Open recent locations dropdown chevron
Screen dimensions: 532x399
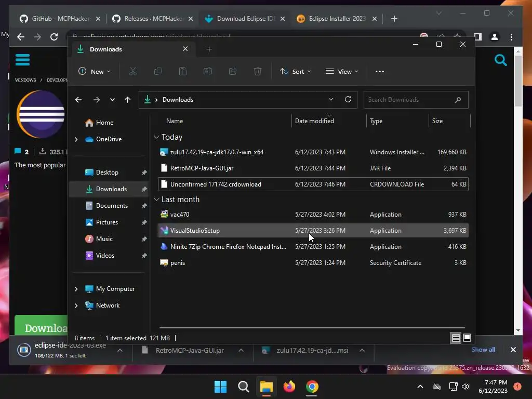[112, 100]
